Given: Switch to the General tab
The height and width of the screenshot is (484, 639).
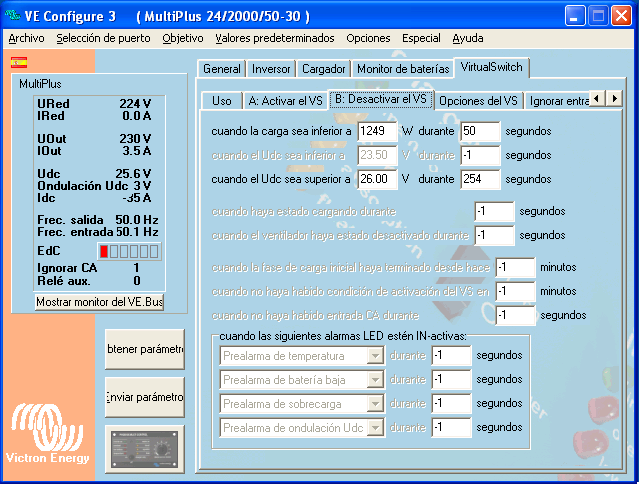Looking at the screenshot, I should (x=222, y=69).
